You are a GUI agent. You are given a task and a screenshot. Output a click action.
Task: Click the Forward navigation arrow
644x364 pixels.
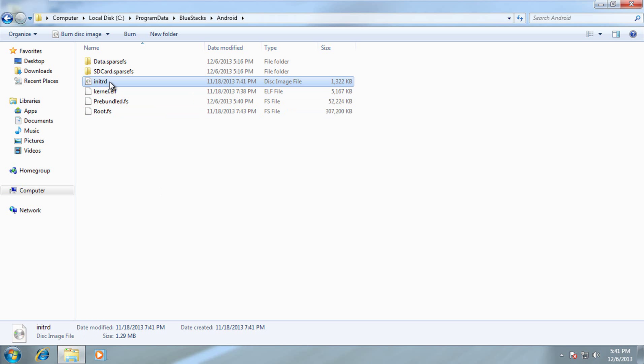(20, 18)
